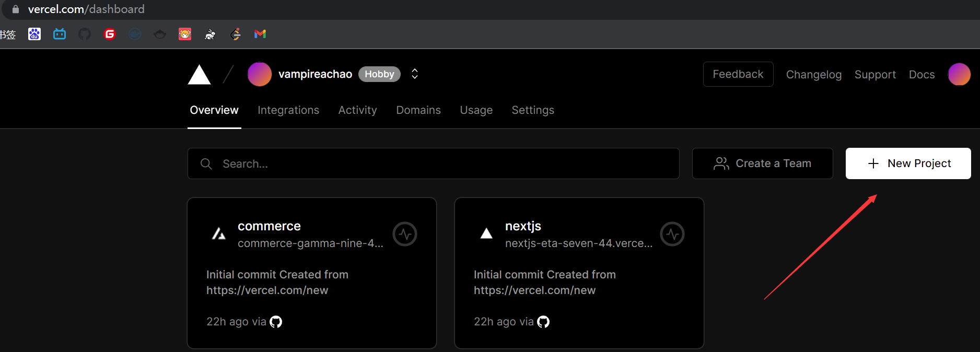Viewport: 980px width, 352px height.
Task: Expand the vampireachao scope switcher arrows
Action: pyautogui.click(x=415, y=74)
